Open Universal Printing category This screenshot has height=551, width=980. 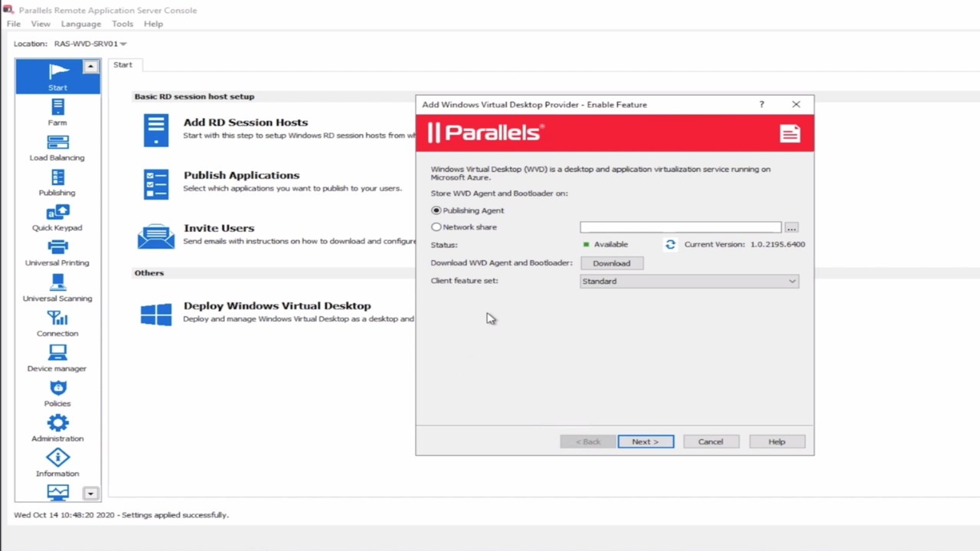tap(57, 253)
